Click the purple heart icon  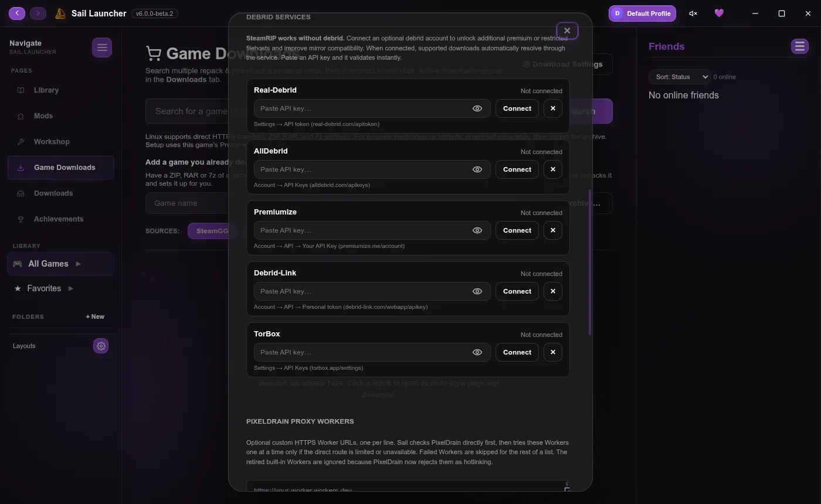[719, 13]
